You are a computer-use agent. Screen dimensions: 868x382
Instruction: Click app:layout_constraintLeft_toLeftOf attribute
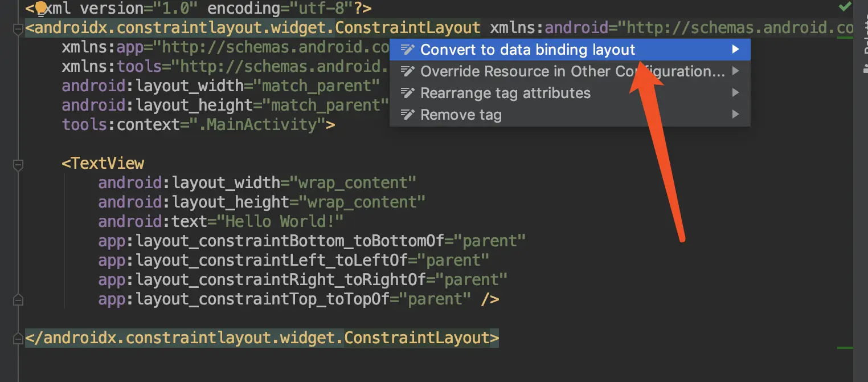pyautogui.click(x=294, y=261)
